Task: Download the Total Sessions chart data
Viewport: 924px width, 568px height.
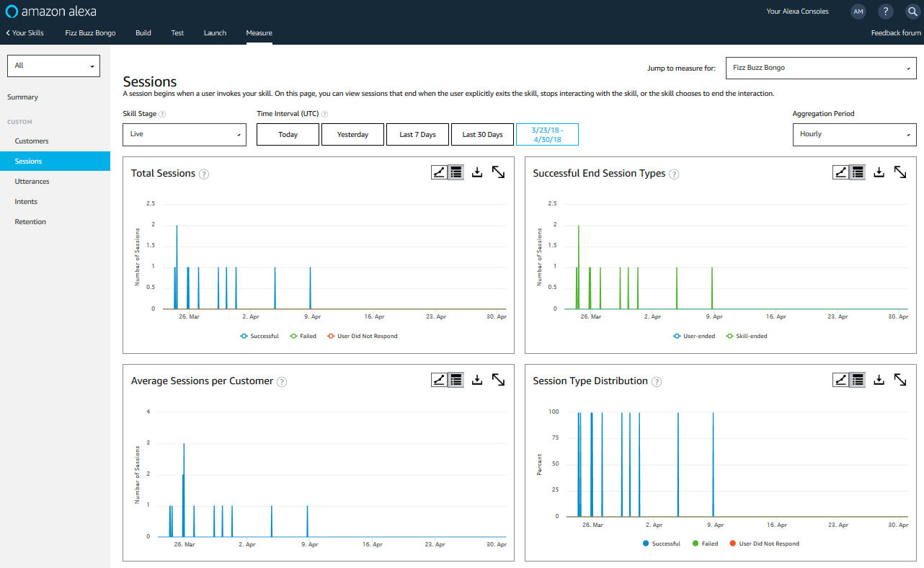Action: coord(476,172)
